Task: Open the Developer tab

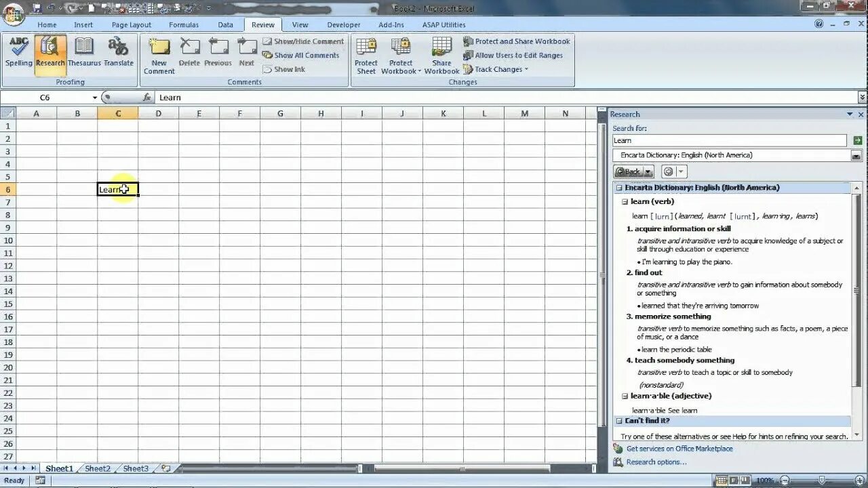Action: (344, 25)
